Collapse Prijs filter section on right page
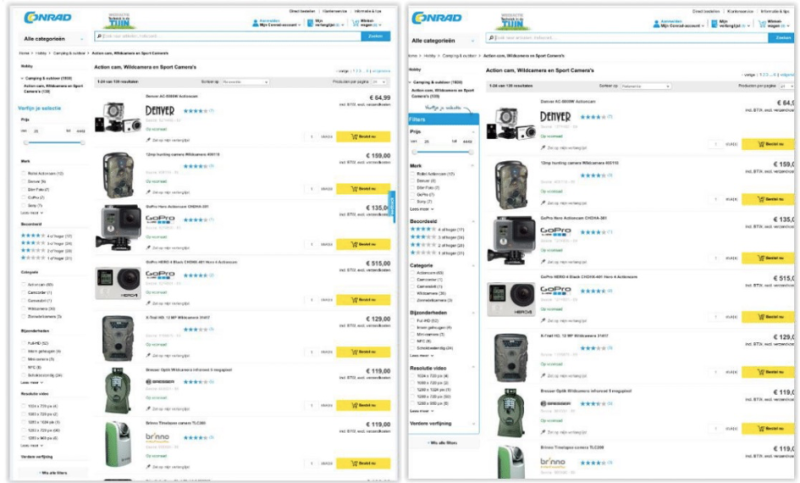Screen dimensions: 800x483 click(473, 132)
